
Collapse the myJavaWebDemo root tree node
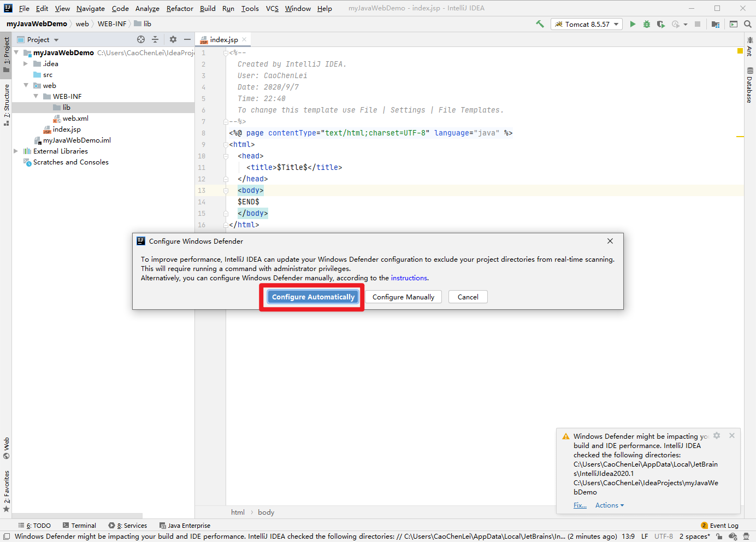16,52
